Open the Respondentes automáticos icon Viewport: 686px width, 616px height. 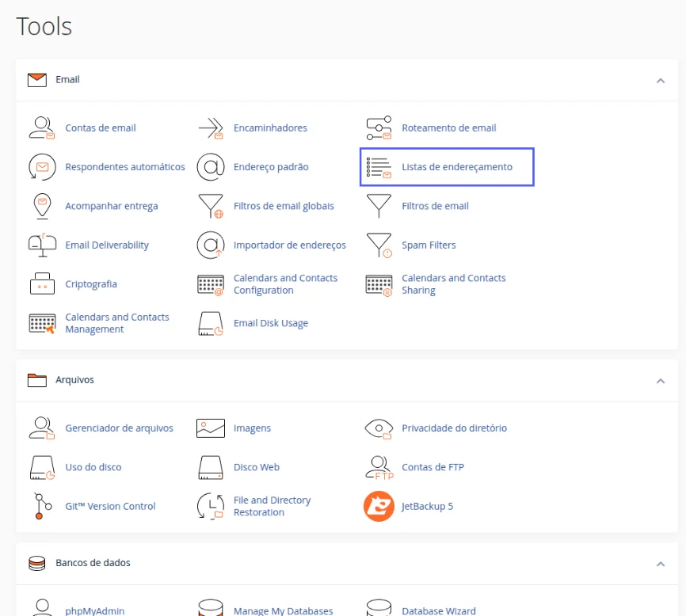42,167
